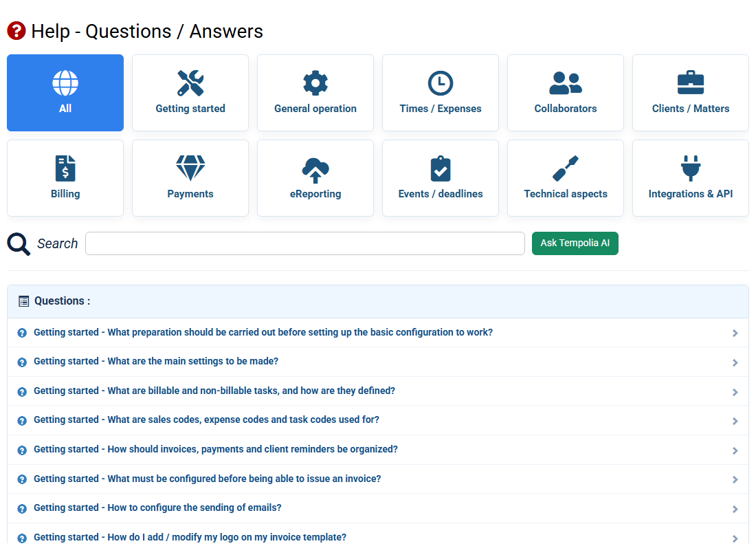Select the Getting started tools icon

click(x=190, y=83)
